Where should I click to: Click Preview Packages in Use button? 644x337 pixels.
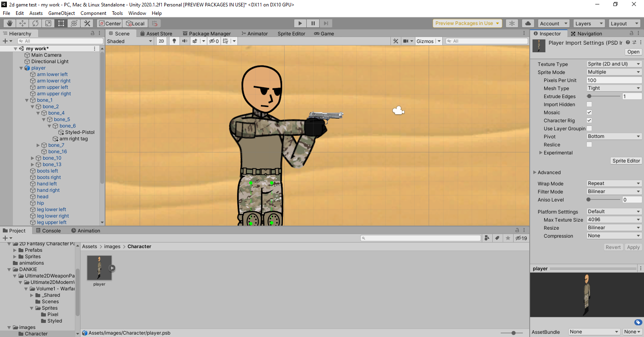click(x=467, y=23)
